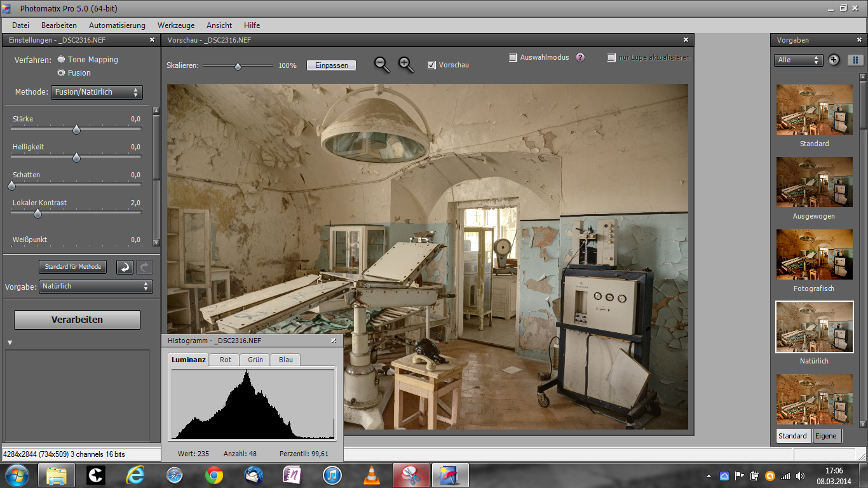
Task: Open the Methode dropdown Fusion/Natürlich
Action: coord(97,92)
